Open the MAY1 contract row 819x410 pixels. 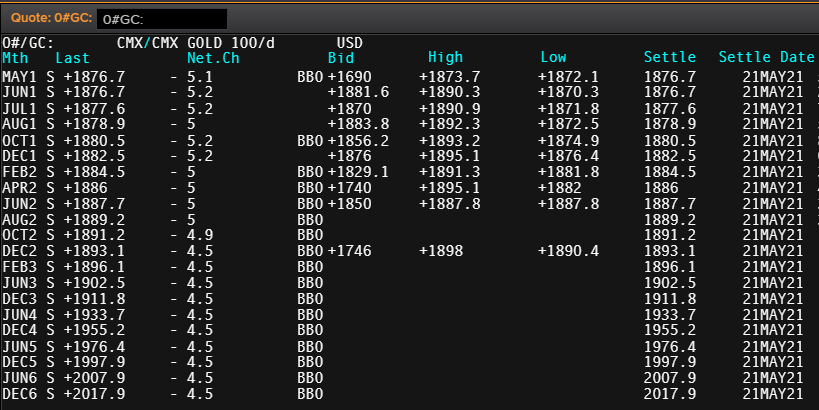coord(18,76)
